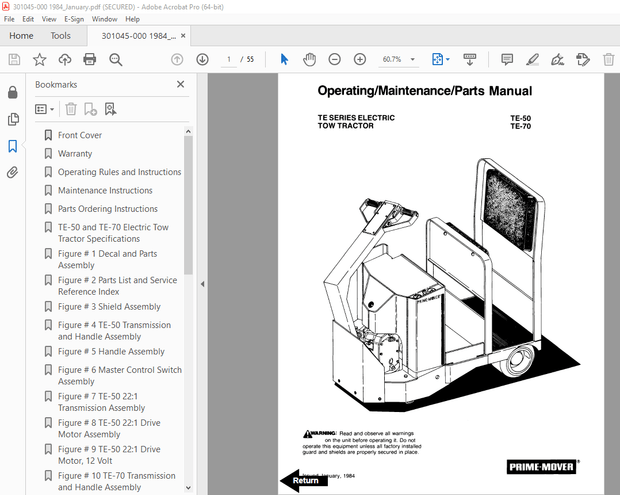The image size is (620, 495).
Task: Open Figure # 6 Master Control Switch bookmark
Action: 120,376
